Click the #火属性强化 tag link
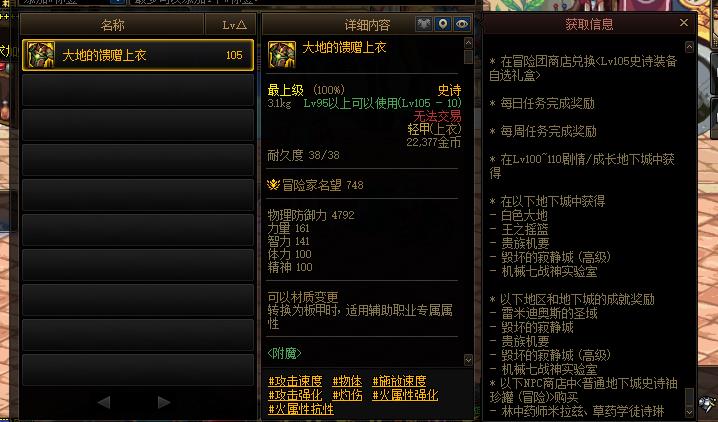 (405, 395)
